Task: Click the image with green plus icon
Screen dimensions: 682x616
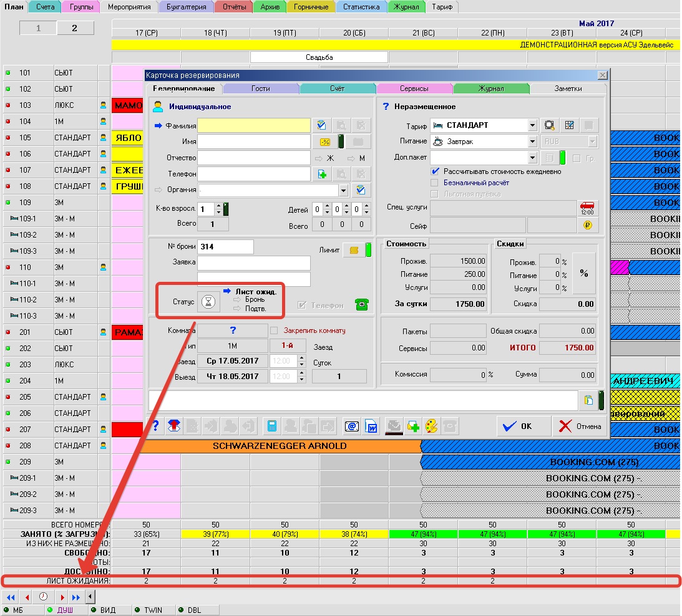Action: click(x=413, y=426)
